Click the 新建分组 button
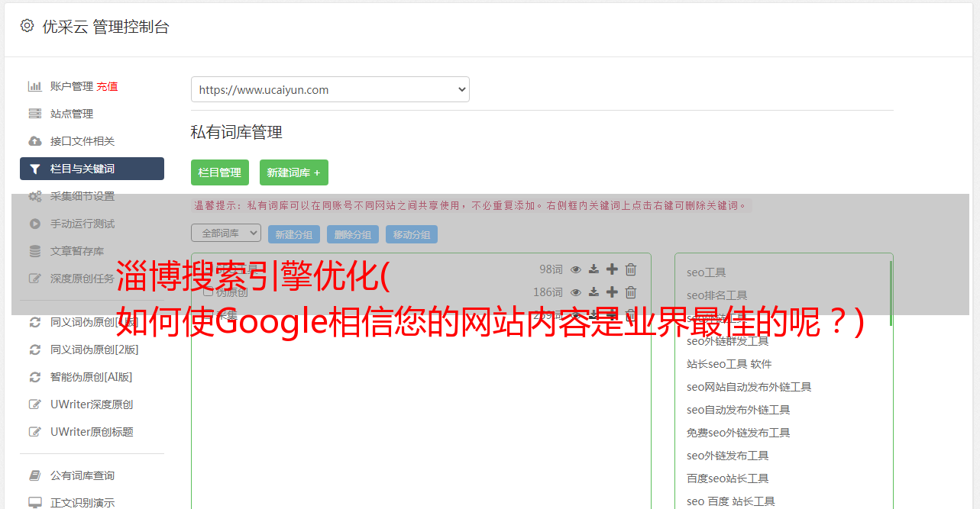 click(294, 234)
